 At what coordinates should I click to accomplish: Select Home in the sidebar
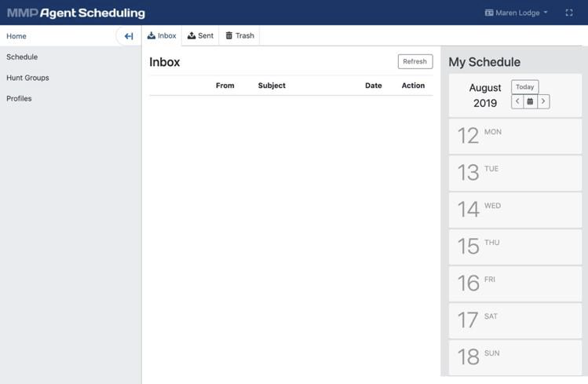(x=16, y=36)
